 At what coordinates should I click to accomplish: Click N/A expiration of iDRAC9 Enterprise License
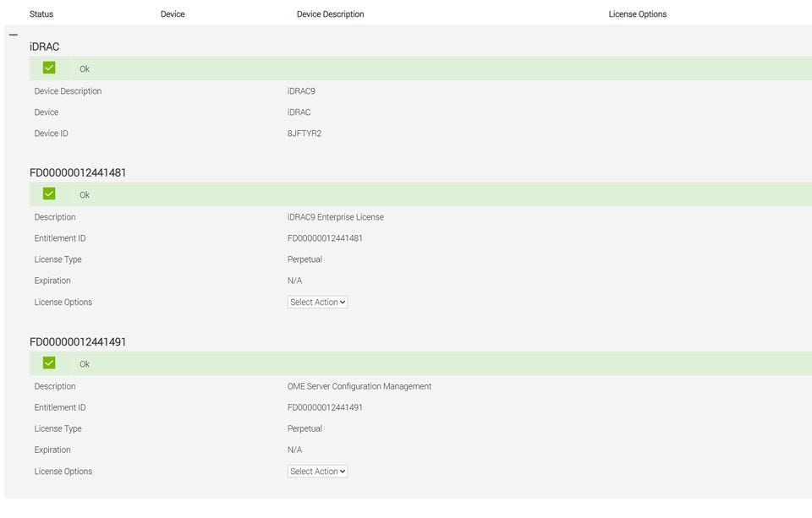coord(294,281)
